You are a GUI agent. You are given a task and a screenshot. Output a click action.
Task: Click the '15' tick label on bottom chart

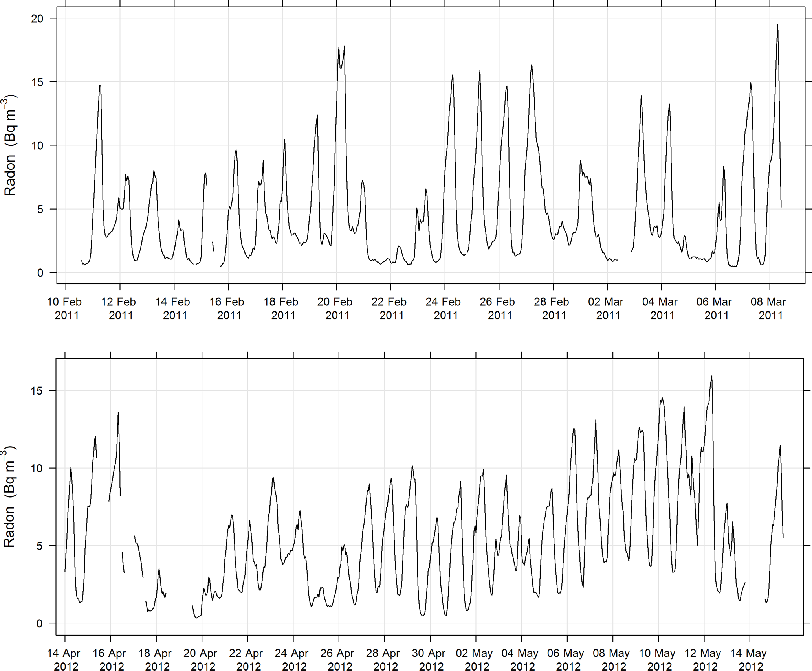click(x=37, y=391)
